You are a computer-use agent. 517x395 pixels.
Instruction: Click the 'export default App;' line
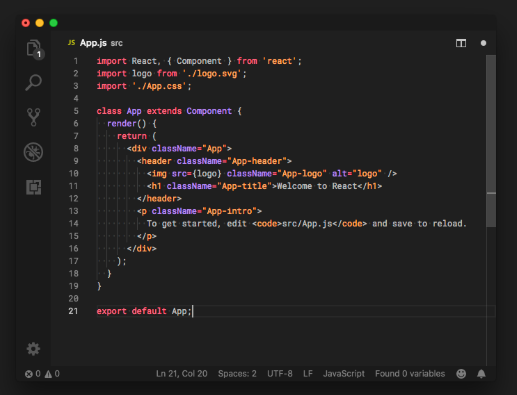144,311
